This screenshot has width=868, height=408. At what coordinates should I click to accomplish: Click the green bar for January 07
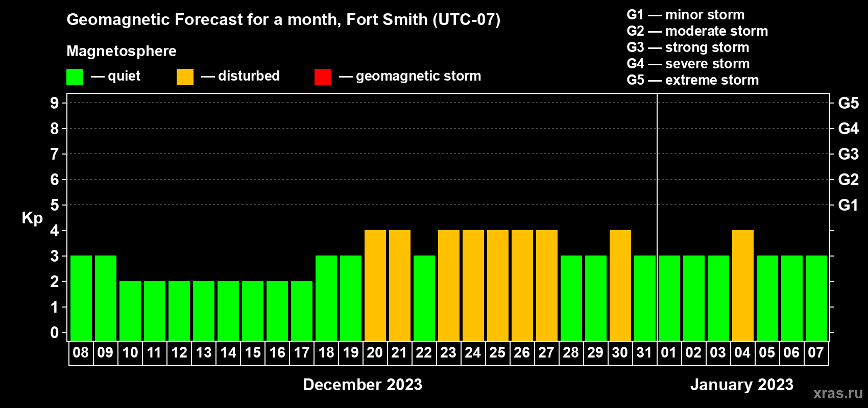816,298
